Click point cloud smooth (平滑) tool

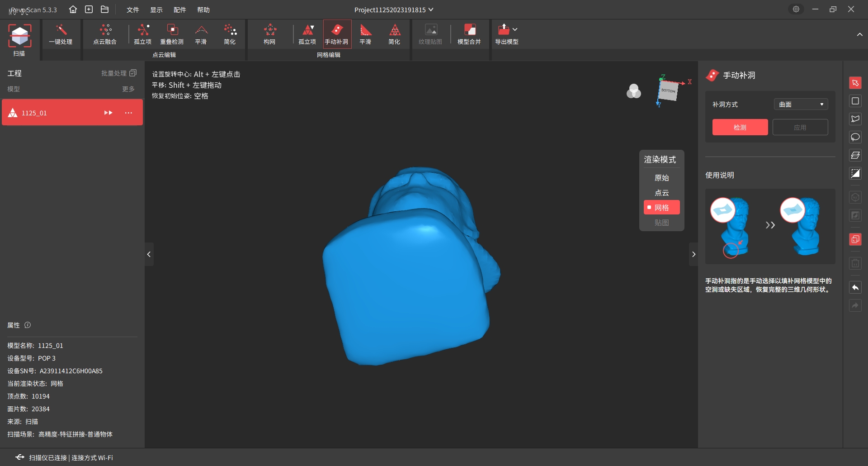tap(201, 35)
